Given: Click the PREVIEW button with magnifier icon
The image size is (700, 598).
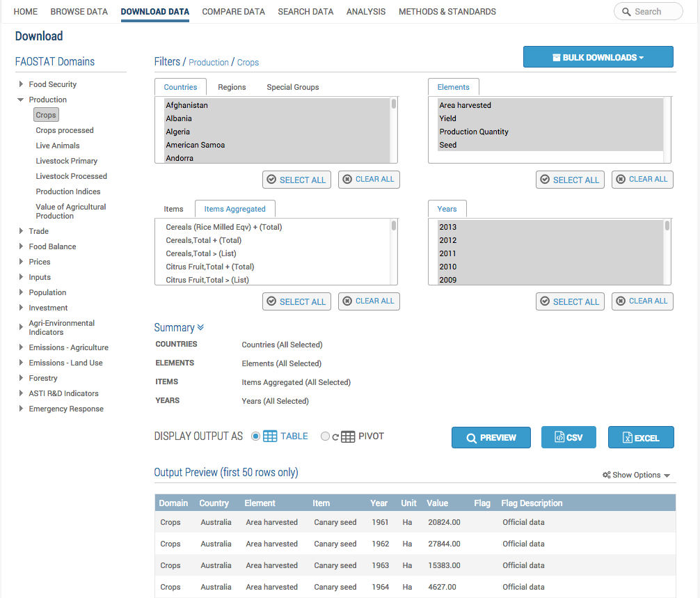Looking at the screenshot, I should [x=491, y=437].
